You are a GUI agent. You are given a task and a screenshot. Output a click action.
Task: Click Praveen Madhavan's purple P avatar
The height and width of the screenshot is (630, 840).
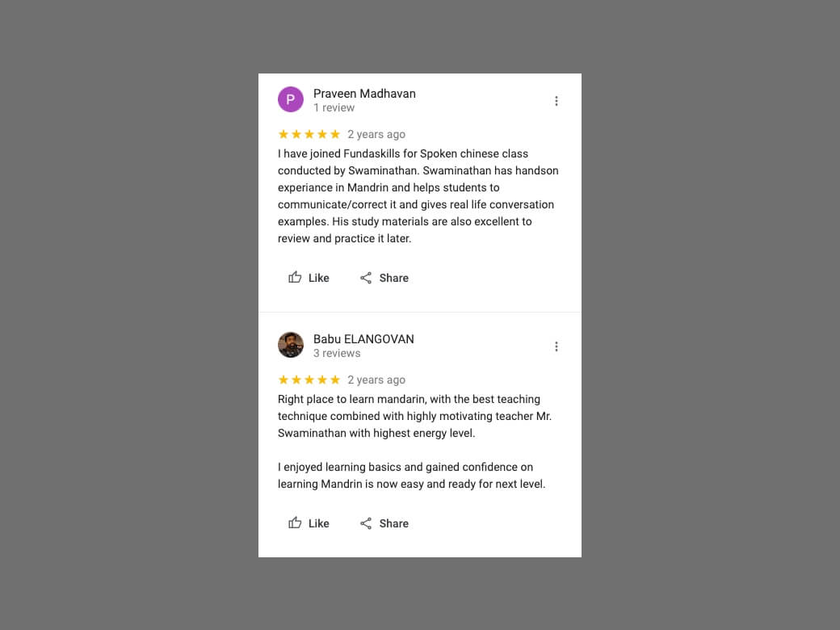pyautogui.click(x=291, y=100)
